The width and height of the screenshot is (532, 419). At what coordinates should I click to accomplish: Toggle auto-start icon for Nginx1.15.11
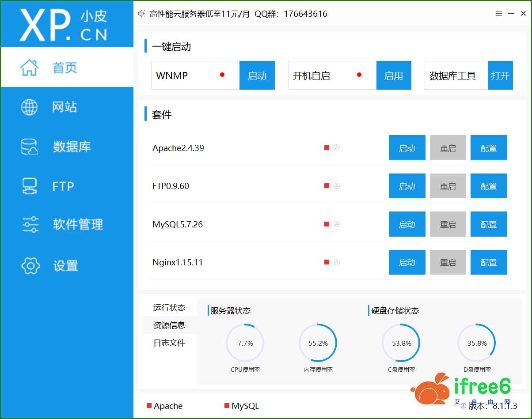pyautogui.click(x=337, y=262)
